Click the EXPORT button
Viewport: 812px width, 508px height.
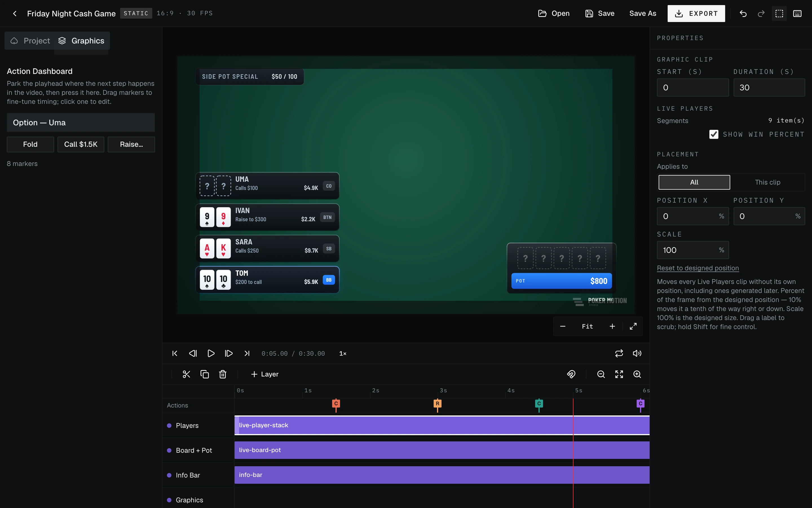[x=696, y=14]
